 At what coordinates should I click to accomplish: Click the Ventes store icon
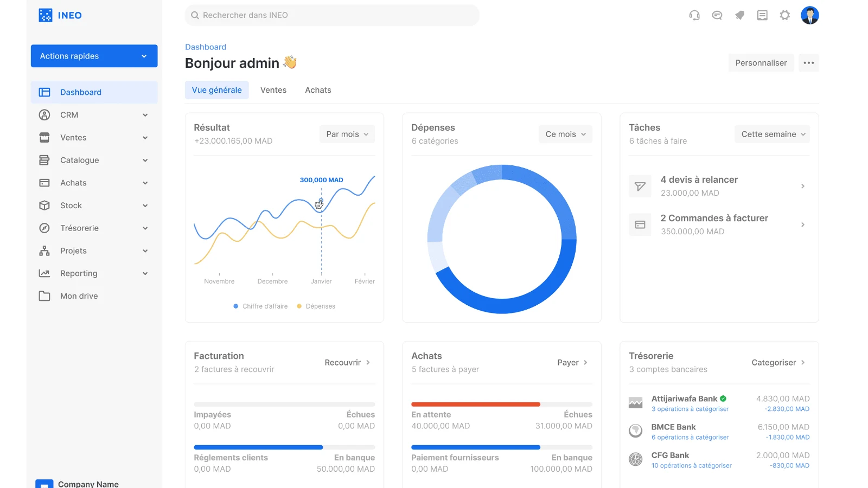[x=44, y=138]
